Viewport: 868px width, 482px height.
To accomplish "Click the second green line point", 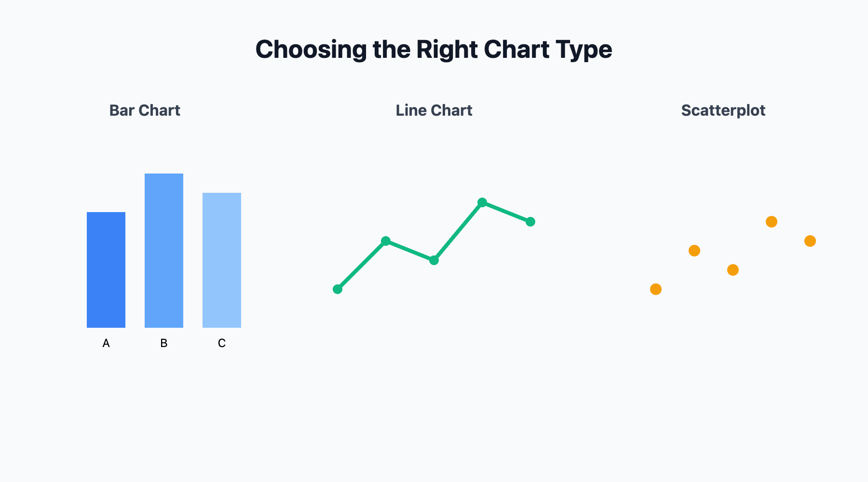I will (x=386, y=241).
